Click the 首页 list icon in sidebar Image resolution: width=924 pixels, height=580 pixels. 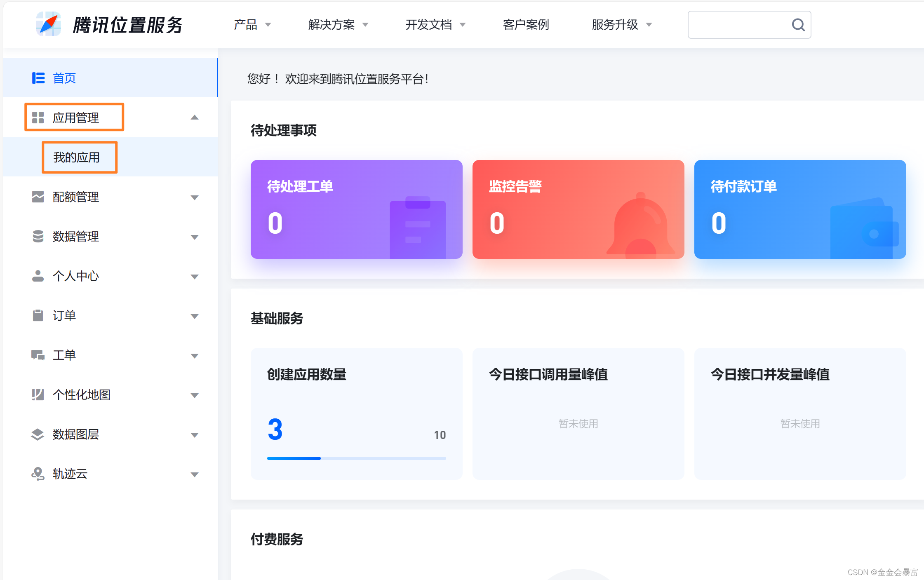click(38, 78)
